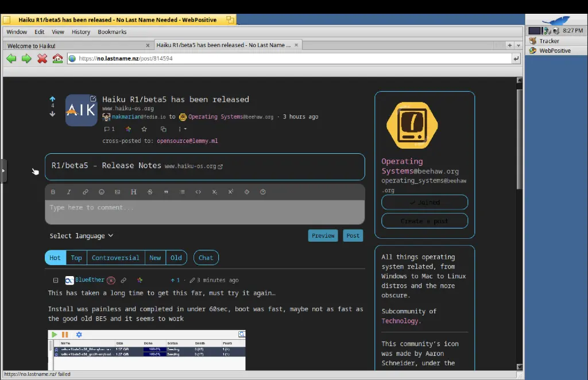This screenshot has height=380, width=588.
Task: Click the link icon on BlueÆther's comment
Action: click(x=123, y=280)
